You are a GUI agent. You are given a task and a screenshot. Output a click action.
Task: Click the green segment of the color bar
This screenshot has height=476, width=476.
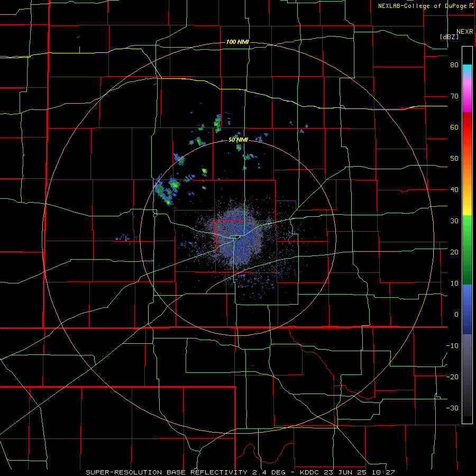point(467,250)
